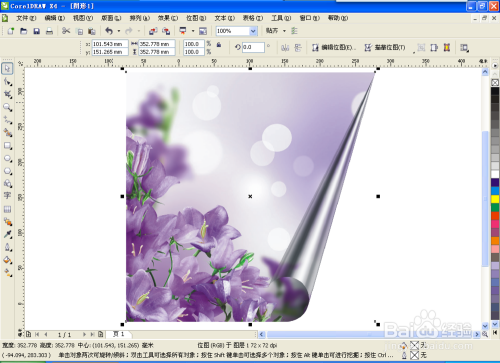Screen dimensions: 500x363
Task: Click the Open file icon
Action: pyautogui.click(x=23, y=31)
